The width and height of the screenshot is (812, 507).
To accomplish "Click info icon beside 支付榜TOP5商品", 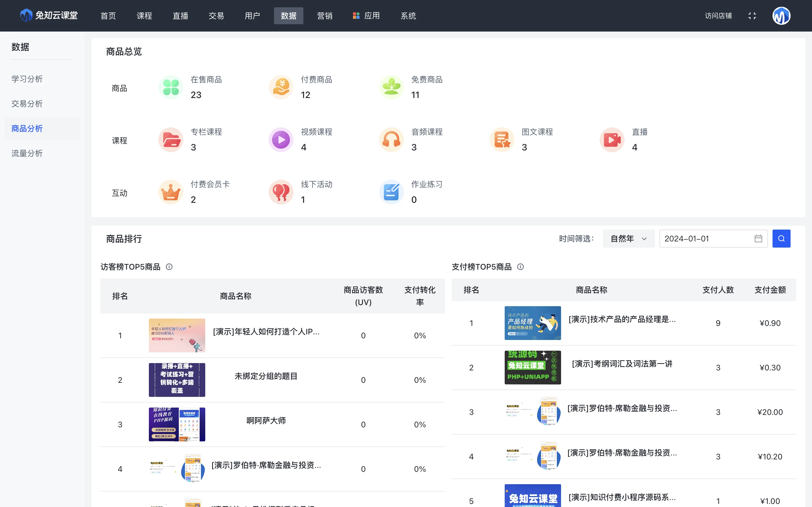I will 520,267.
